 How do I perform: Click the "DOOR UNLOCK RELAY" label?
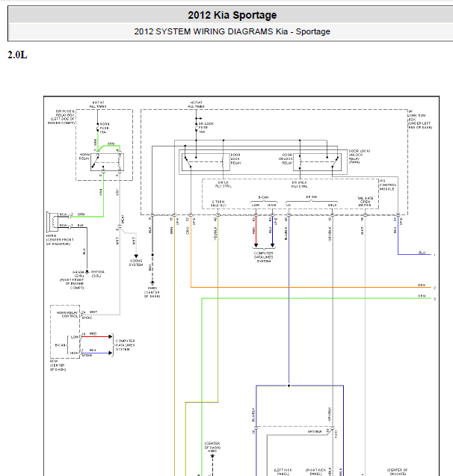(x=286, y=158)
